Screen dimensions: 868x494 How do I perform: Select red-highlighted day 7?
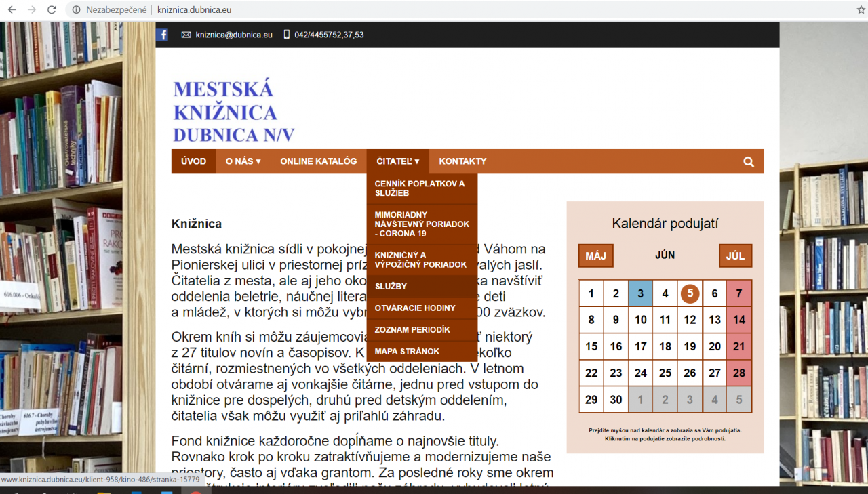739,293
